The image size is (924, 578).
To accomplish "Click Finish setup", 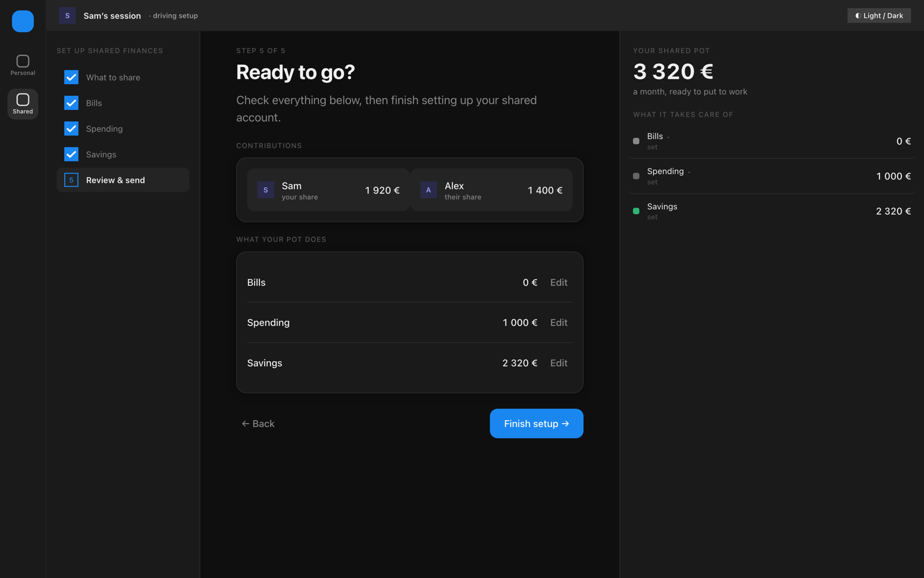I will point(536,424).
